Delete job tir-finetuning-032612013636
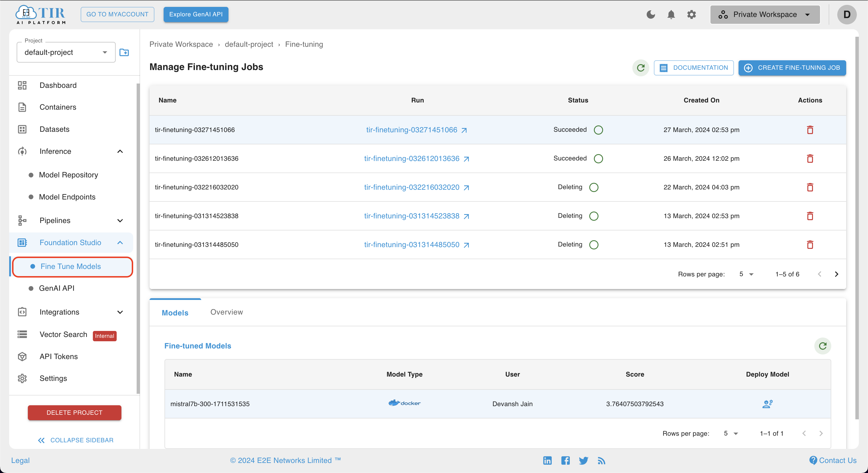 pyautogui.click(x=810, y=158)
